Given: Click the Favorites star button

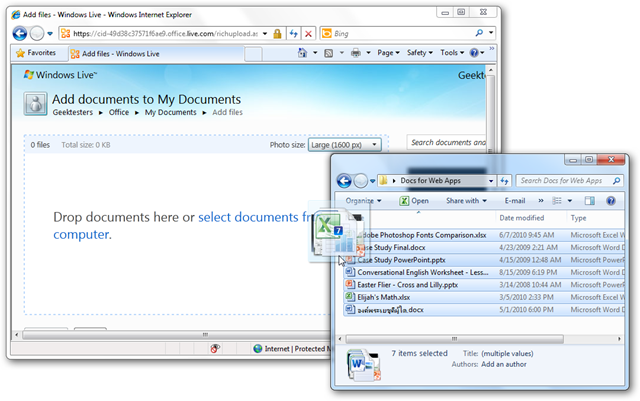Looking at the screenshot, I should [36, 53].
